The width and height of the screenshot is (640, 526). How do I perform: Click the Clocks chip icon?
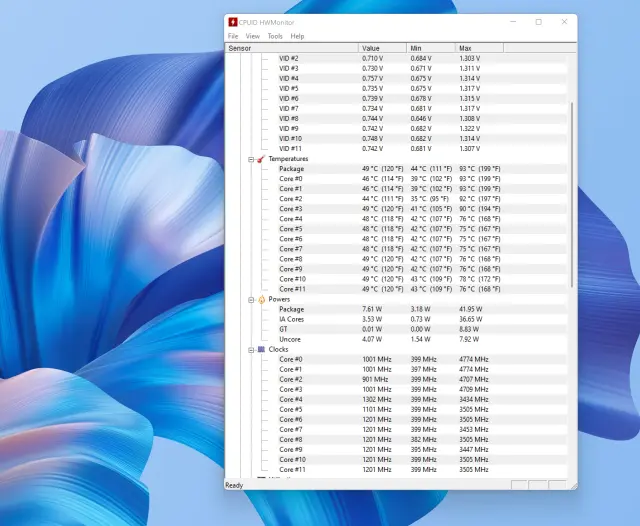(x=261, y=349)
